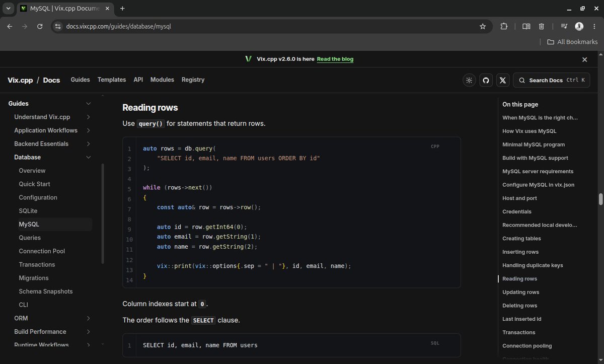Image resolution: width=604 pixels, height=364 pixels.
Task: Open the Transactions sidebar page
Action: [x=37, y=265]
